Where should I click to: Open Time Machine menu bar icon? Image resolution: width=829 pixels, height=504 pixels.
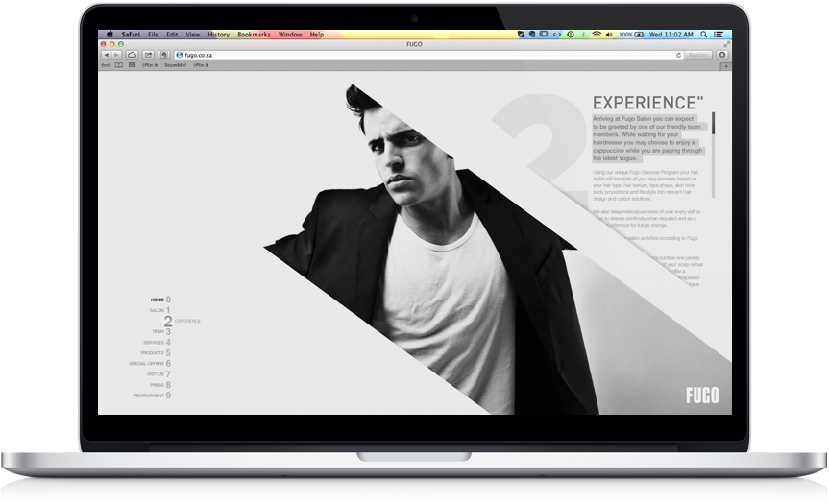[x=571, y=35]
